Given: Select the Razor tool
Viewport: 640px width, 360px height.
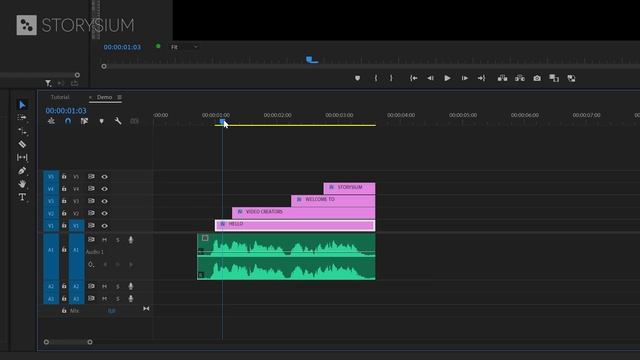Looking at the screenshot, I should pyautogui.click(x=22, y=144).
